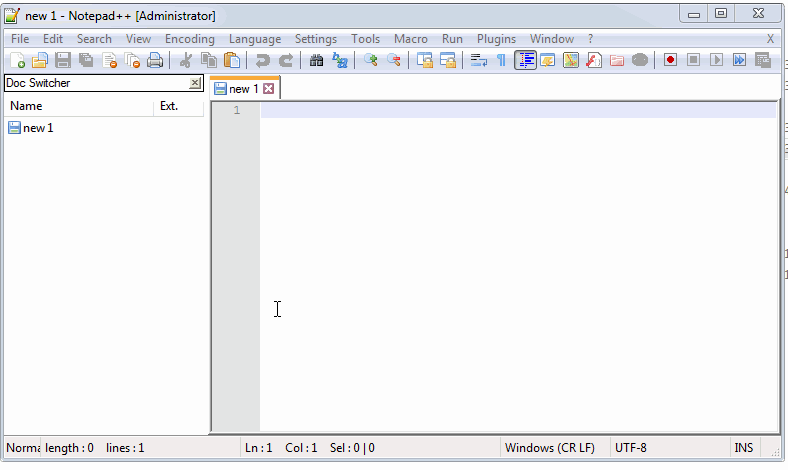Click the Synchronize Horizontal Scrolling icon
Viewport: 788px width, 470px height.
click(x=448, y=60)
